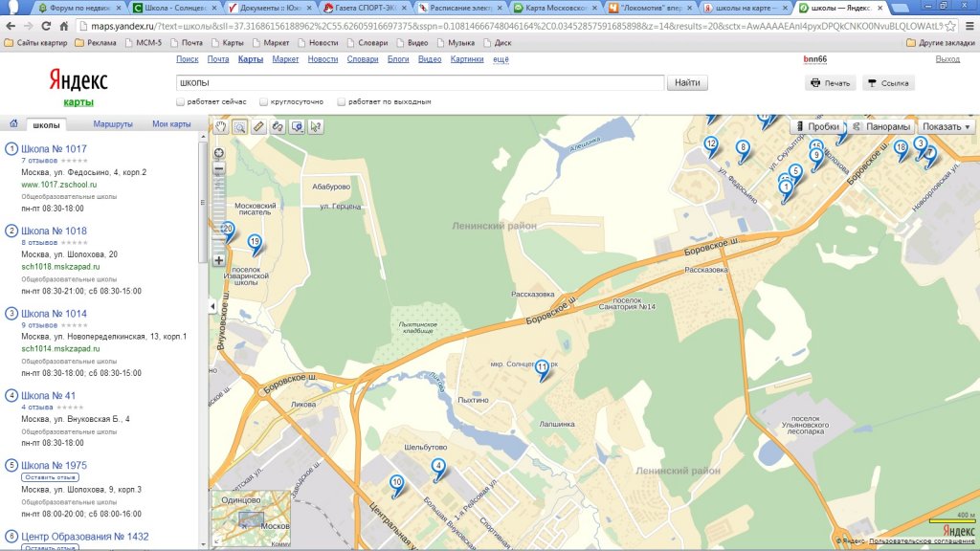The image size is (980, 551).
Task: Select the question-cursor 'what is here' tool
Action: point(316,127)
